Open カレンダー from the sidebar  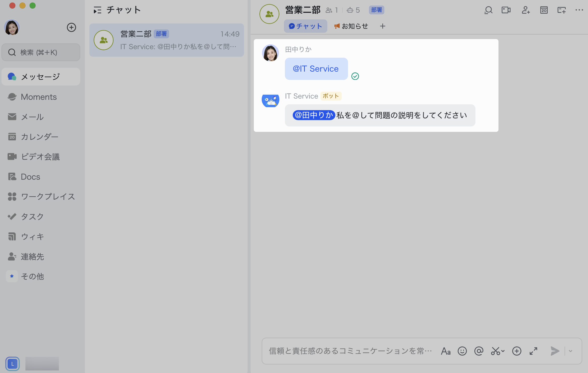coord(39,137)
